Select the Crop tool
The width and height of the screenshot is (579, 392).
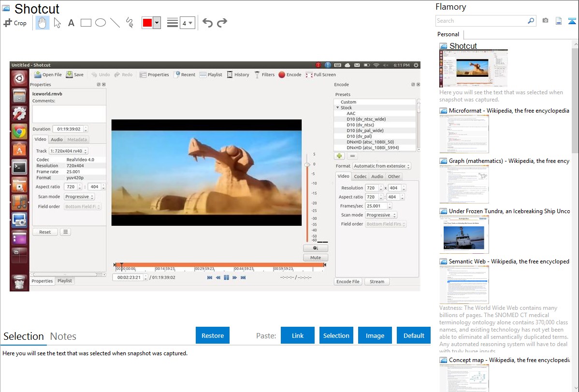15,23
